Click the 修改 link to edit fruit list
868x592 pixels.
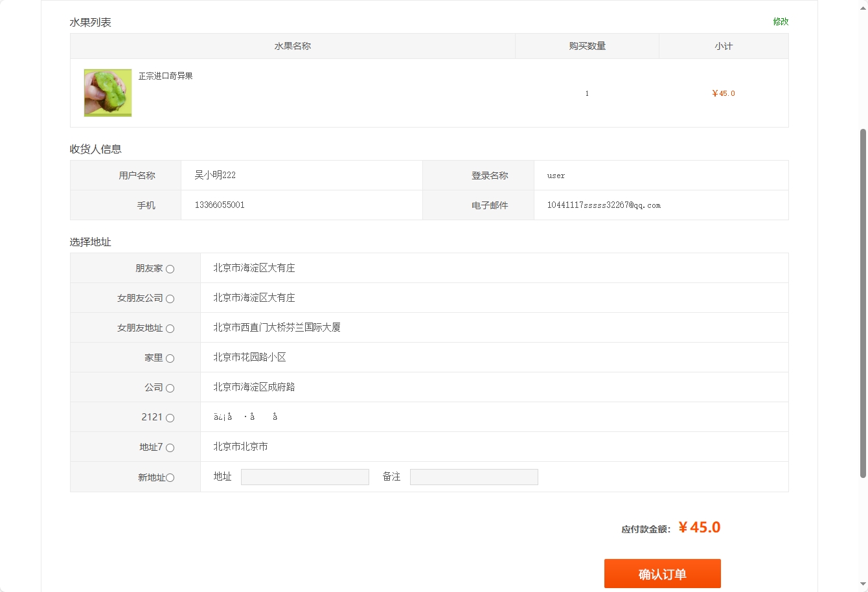780,21
